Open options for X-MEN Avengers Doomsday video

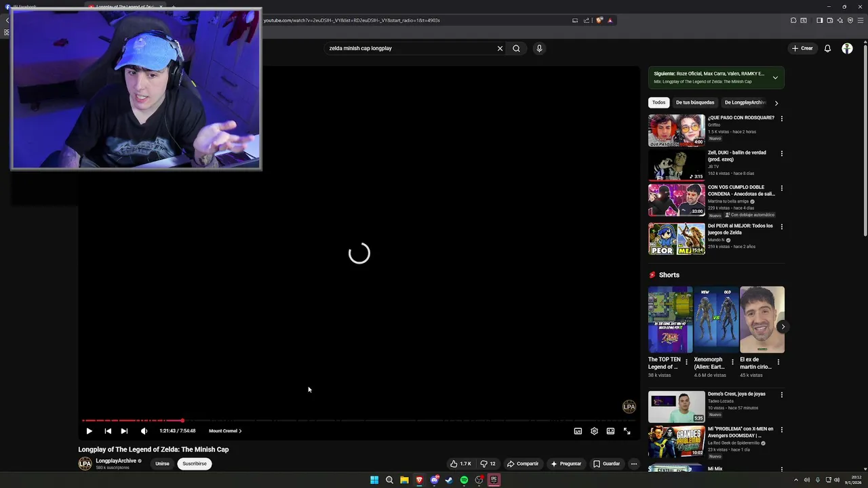click(781, 430)
